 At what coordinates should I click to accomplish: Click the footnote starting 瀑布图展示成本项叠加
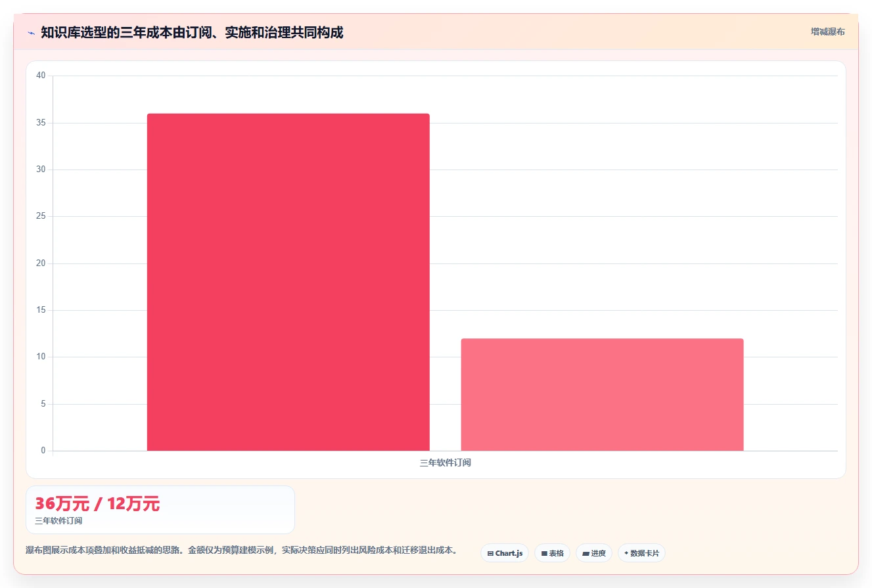(241, 550)
